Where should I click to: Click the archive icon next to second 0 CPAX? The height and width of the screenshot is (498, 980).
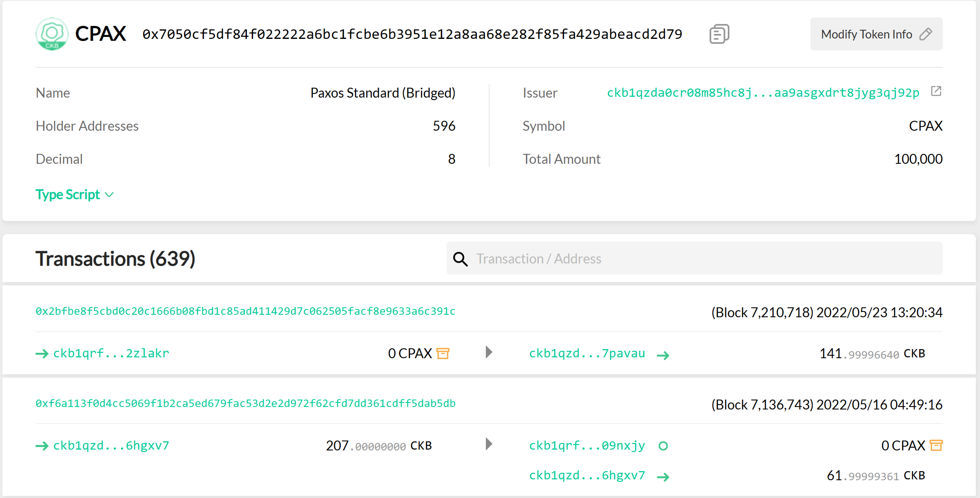[x=936, y=445]
